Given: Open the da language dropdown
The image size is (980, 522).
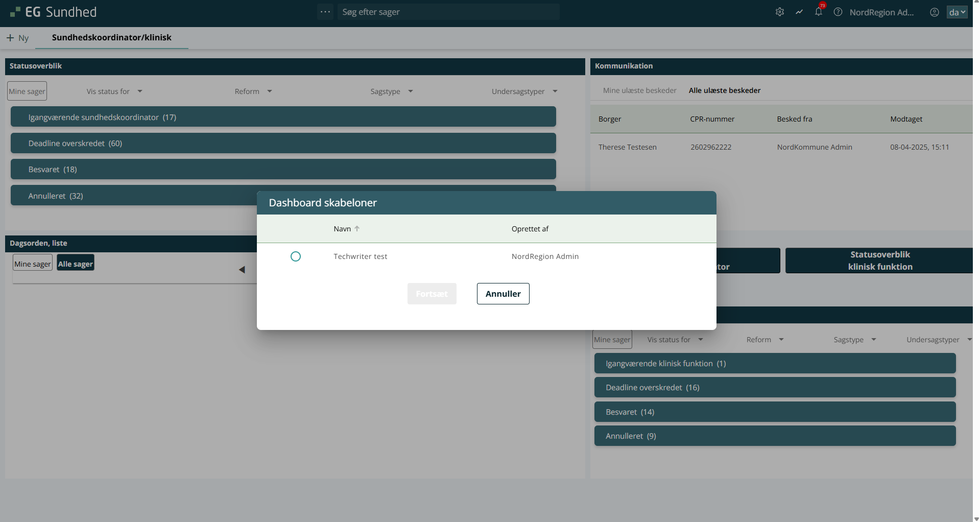Looking at the screenshot, I should click(957, 12).
